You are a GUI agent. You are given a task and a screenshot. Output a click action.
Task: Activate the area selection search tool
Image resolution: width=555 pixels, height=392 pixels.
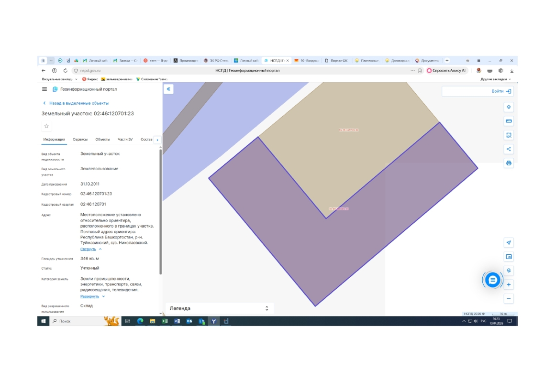509,135
